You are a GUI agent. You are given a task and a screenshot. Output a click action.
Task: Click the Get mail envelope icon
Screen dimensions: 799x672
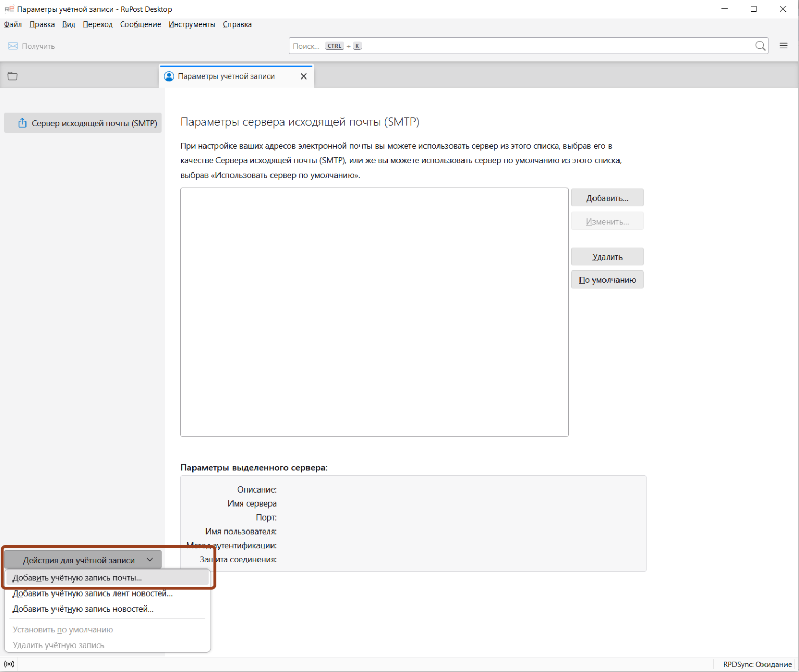(x=13, y=46)
